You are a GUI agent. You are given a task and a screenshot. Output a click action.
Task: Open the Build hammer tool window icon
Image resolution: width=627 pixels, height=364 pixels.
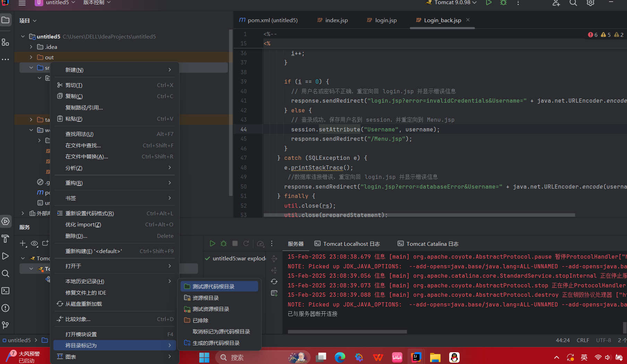point(6,239)
